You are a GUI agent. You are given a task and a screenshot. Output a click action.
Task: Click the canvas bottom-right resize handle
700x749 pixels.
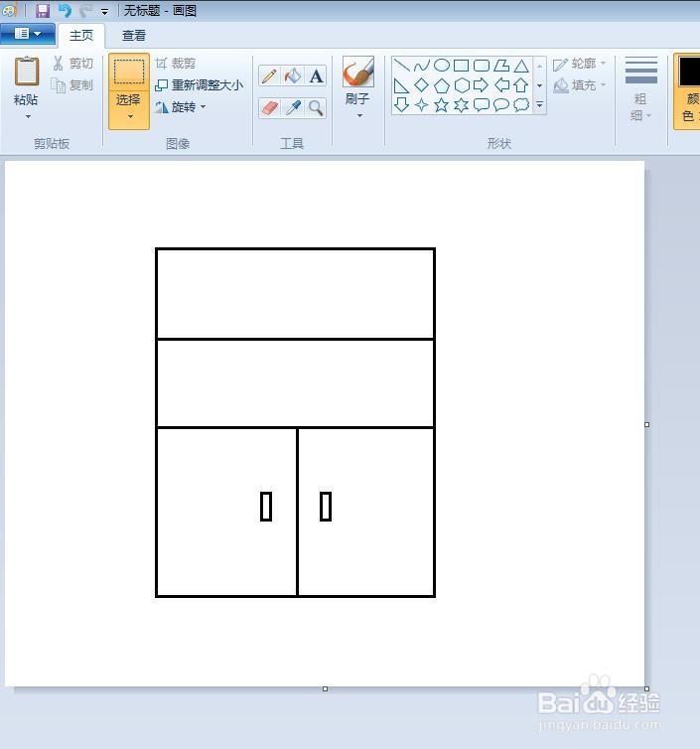(647, 688)
